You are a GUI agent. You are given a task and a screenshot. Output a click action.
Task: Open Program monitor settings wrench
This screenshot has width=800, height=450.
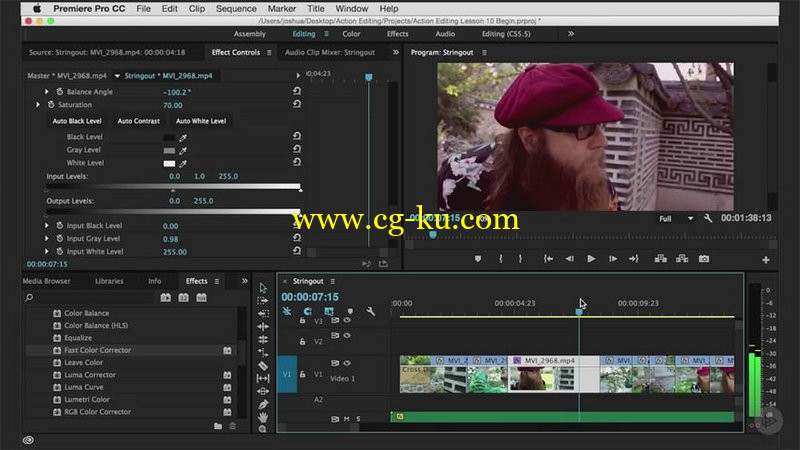[x=708, y=218]
